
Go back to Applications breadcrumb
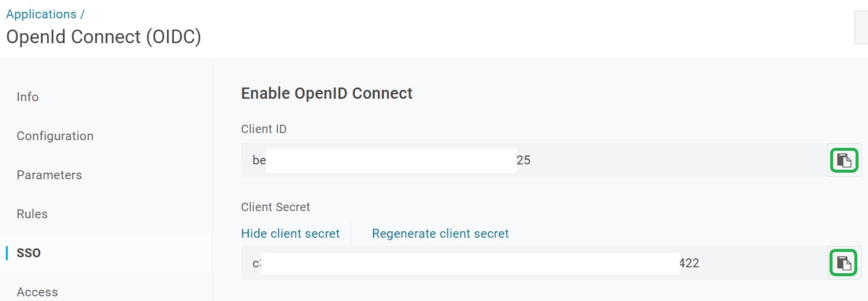pos(41,14)
